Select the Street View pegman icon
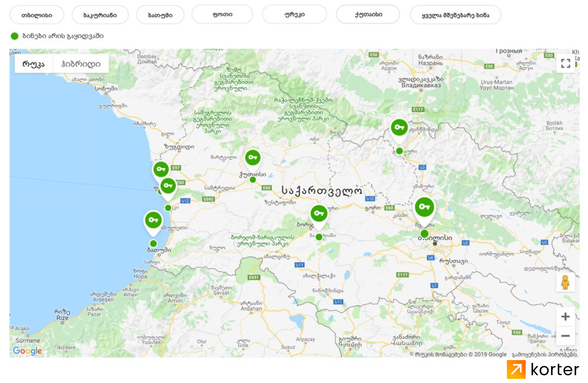 pos(565,283)
